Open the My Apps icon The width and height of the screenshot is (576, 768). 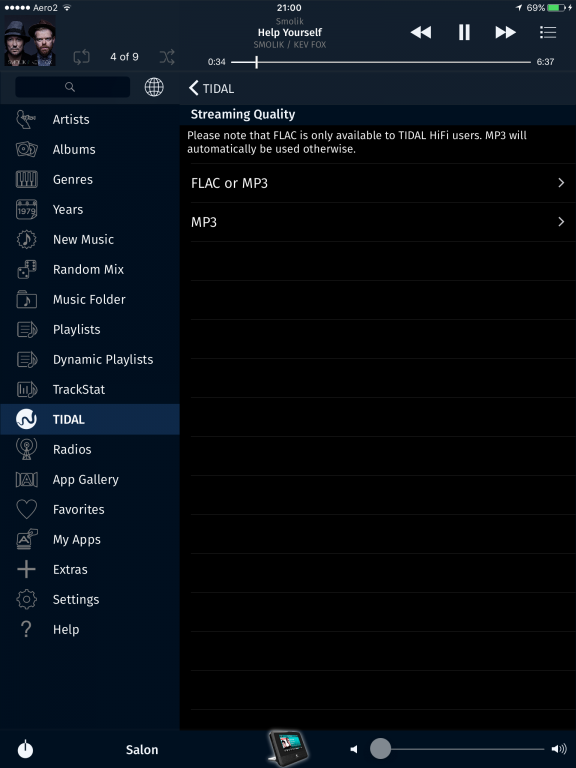click(26, 539)
